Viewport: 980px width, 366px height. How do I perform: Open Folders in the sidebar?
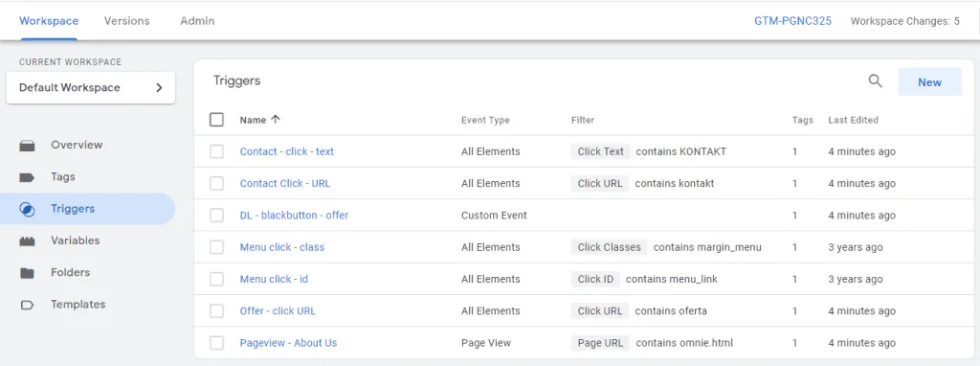(x=71, y=273)
